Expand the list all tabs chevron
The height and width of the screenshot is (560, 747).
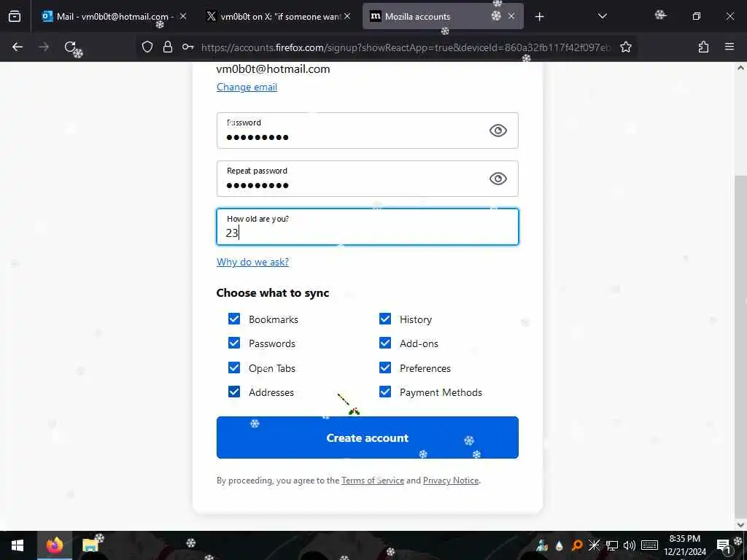tap(602, 16)
